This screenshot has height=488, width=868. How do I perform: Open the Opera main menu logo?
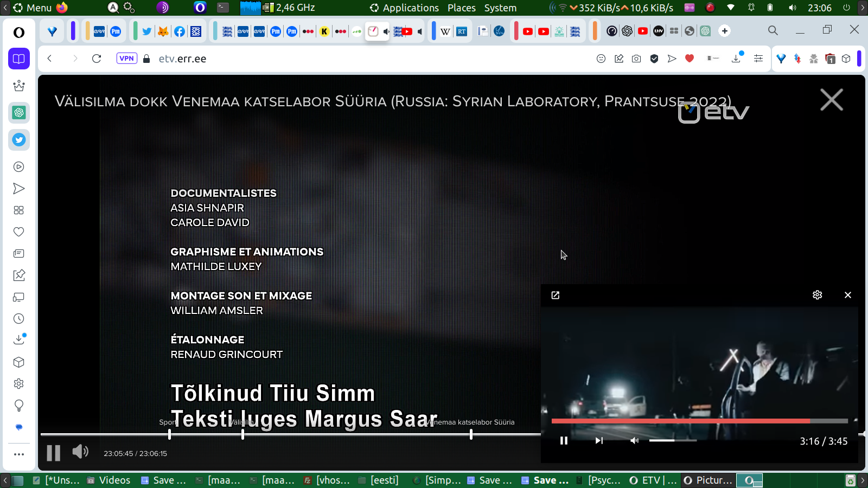tap(19, 33)
